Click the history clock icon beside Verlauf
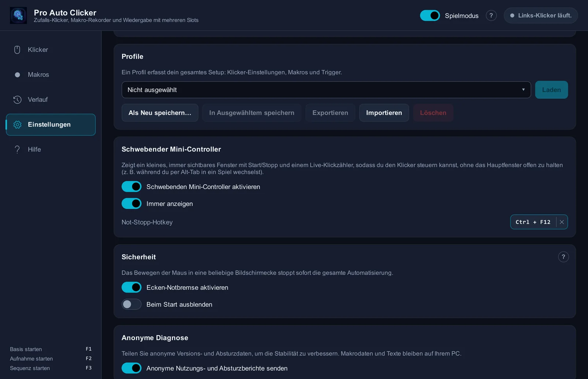Viewport: 588px width, 379px height. coord(17,100)
